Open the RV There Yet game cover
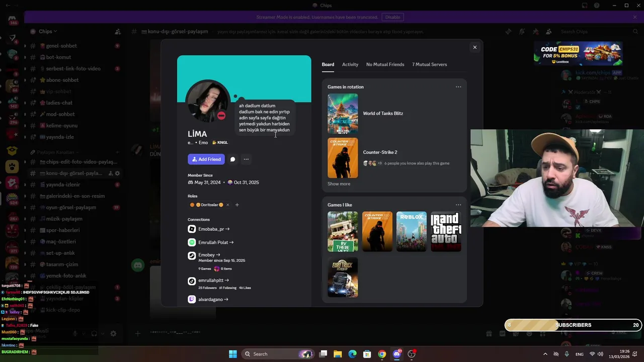Screen dimensions: 644x362 point(343,231)
